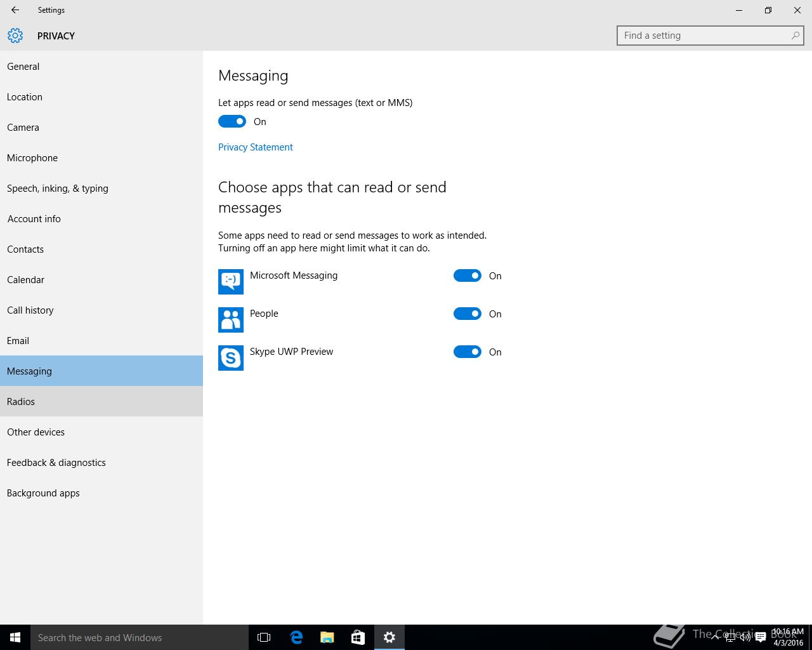Go to Other devices section
Viewport: 812px width, 650px height.
coord(101,432)
